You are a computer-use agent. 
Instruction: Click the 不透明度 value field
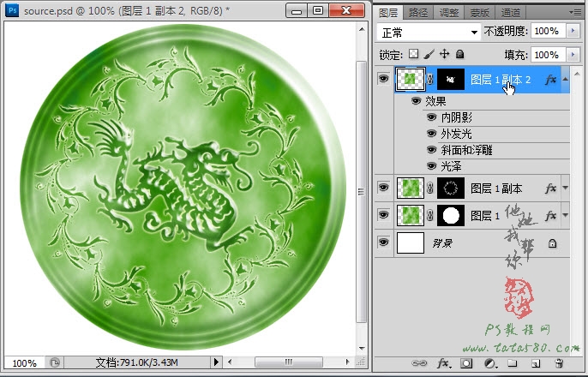[548, 31]
